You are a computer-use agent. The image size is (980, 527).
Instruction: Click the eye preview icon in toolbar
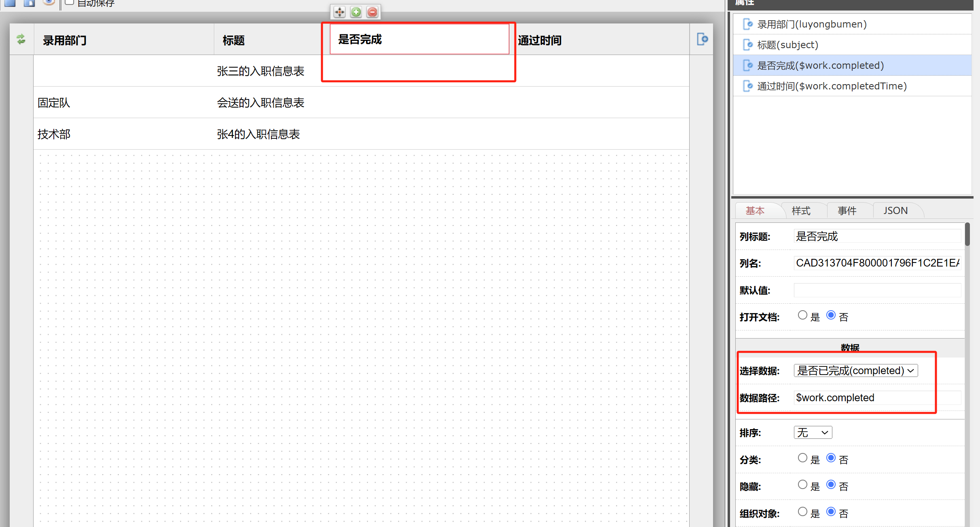[x=49, y=2]
